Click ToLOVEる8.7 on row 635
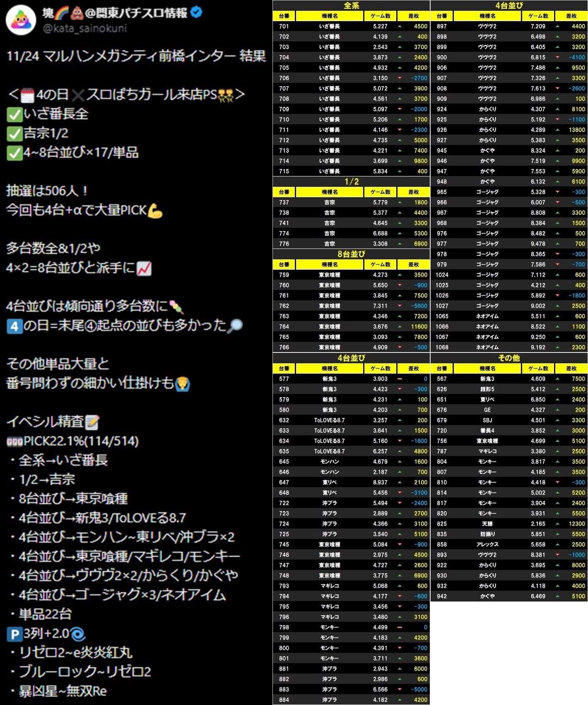This screenshot has width=588, height=705. coord(330,451)
